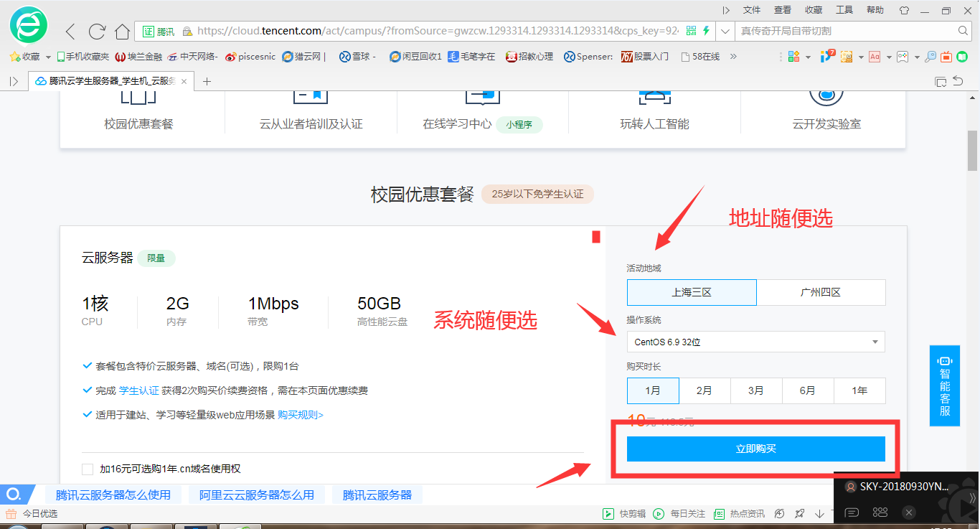Choose 3月 purchase duration

(x=756, y=391)
